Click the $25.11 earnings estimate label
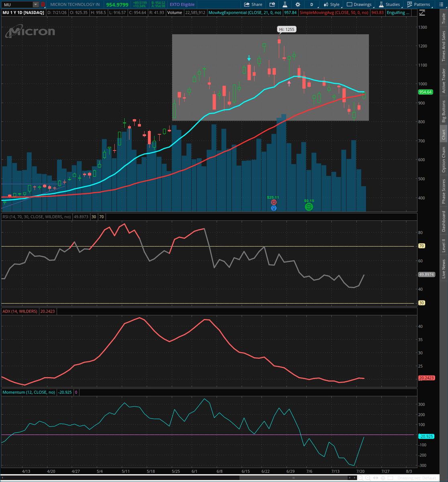The height and width of the screenshot is (482, 448). pyautogui.click(x=273, y=197)
